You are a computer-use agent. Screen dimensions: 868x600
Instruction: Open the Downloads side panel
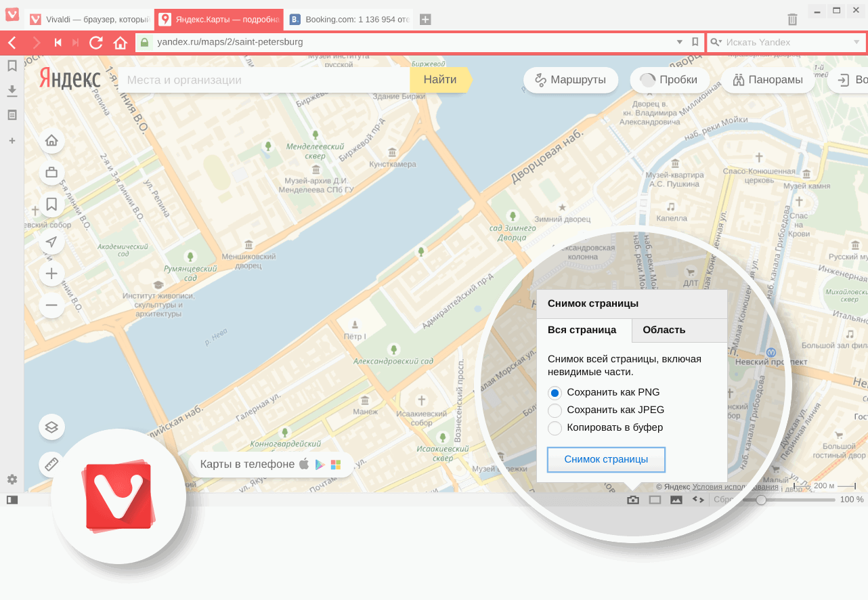pyautogui.click(x=12, y=91)
